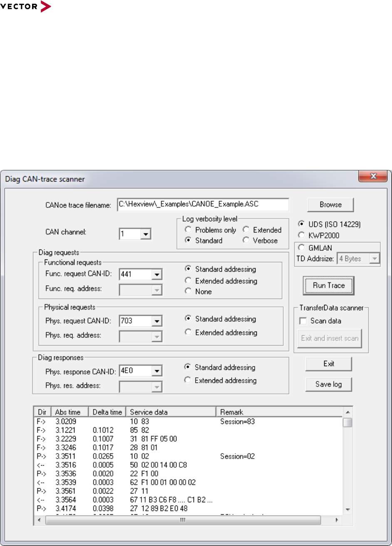Screen dimensions: 392x546
Task: Open the TD Addrsize dropdown
Action: (375, 259)
